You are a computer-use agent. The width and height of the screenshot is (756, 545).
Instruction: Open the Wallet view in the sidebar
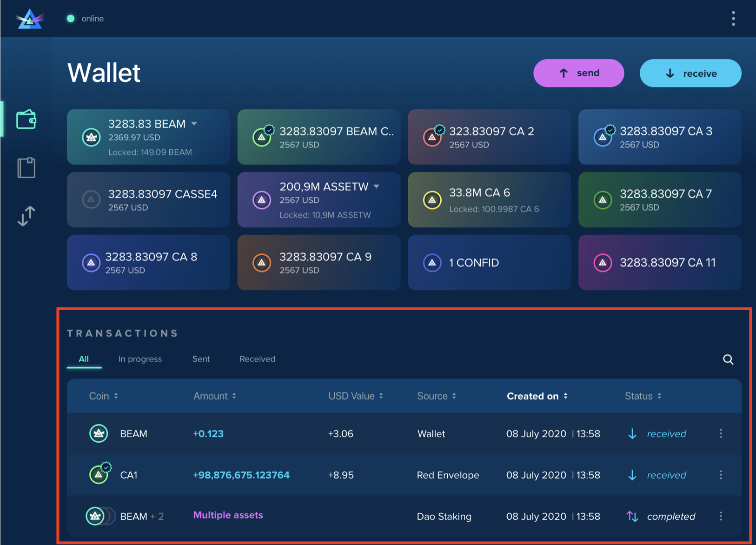(x=26, y=119)
